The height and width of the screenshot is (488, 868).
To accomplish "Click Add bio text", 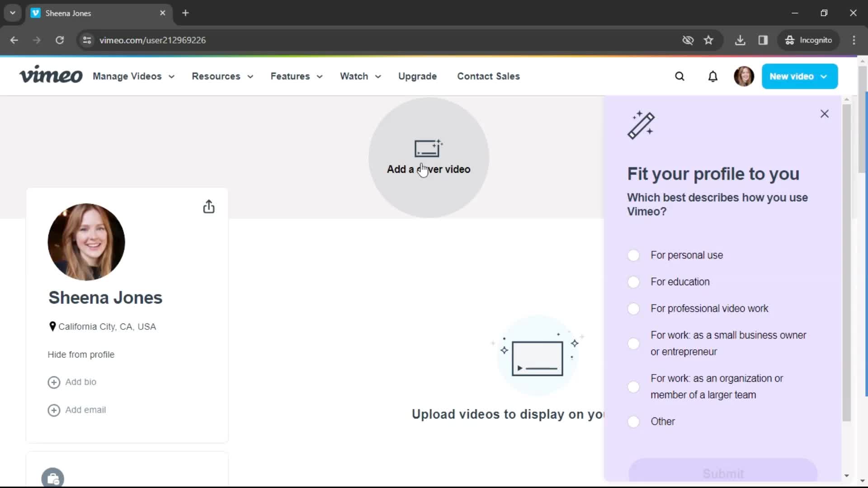I will [80, 382].
